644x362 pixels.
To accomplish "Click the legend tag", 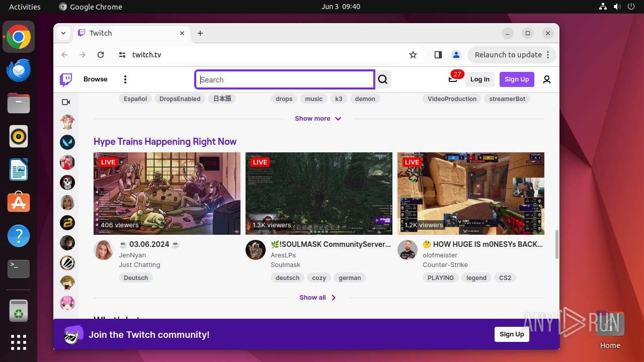I will pos(476,278).
